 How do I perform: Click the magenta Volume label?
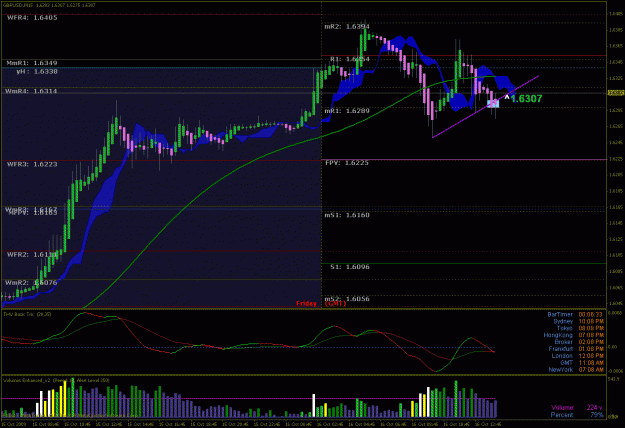(562, 407)
